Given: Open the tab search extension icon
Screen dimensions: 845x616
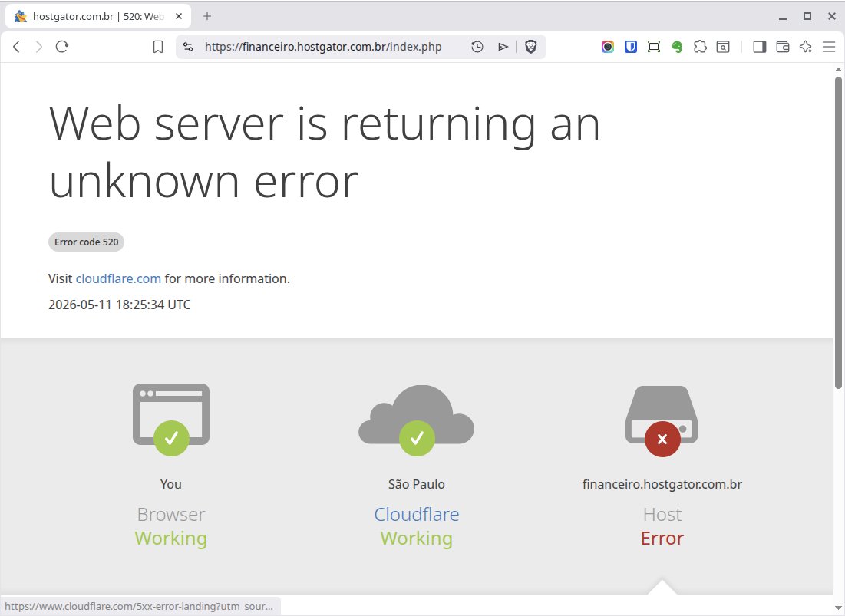Looking at the screenshot, I should pos(723,47).
